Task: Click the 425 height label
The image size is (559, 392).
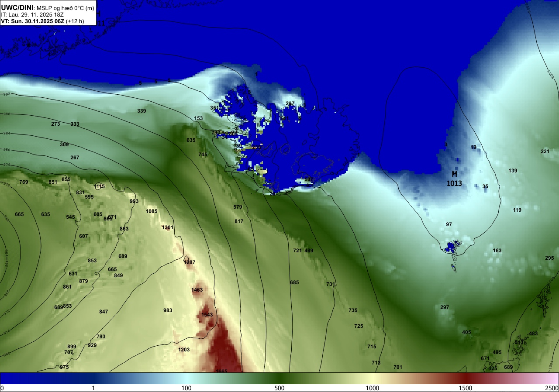Action: pos(493,368)
